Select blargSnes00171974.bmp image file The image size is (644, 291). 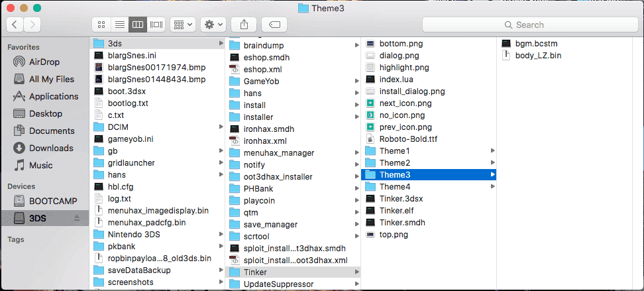[157, 67]
